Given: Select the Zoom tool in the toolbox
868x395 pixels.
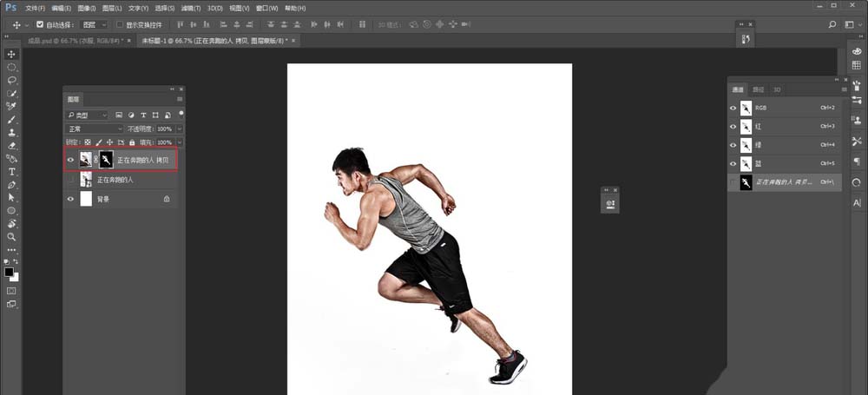Looking at the screenshot, I should (11, 236).
